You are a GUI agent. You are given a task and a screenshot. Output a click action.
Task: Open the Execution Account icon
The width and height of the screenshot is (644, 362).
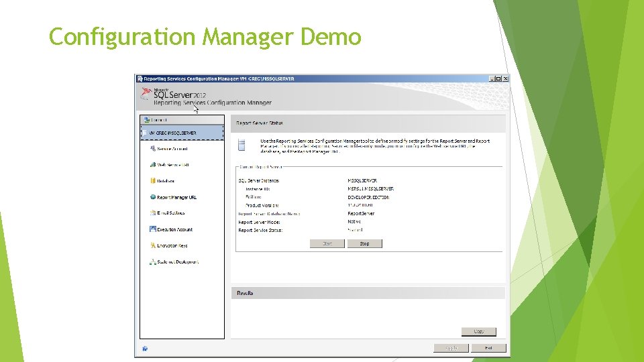153,229
